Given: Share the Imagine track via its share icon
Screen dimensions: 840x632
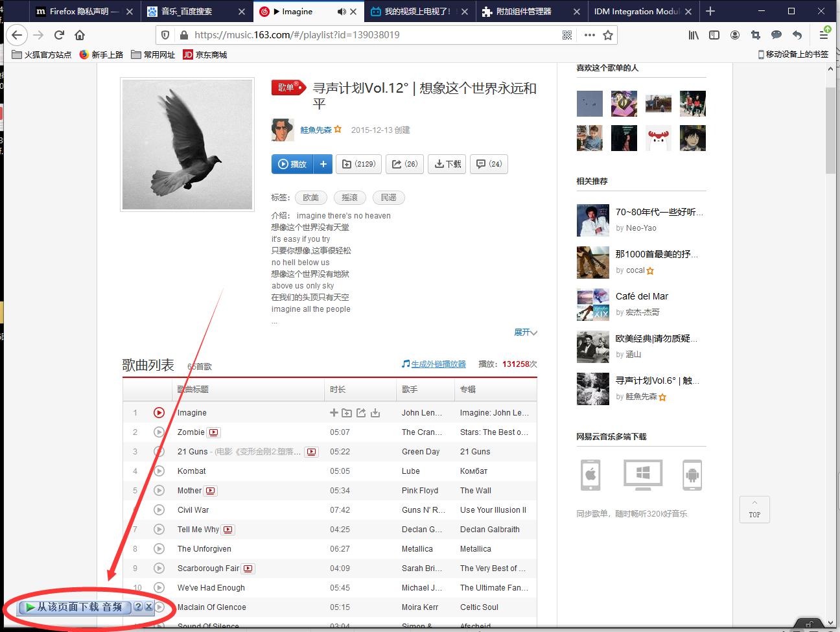Looking at the screenshot, I should 361,412.
